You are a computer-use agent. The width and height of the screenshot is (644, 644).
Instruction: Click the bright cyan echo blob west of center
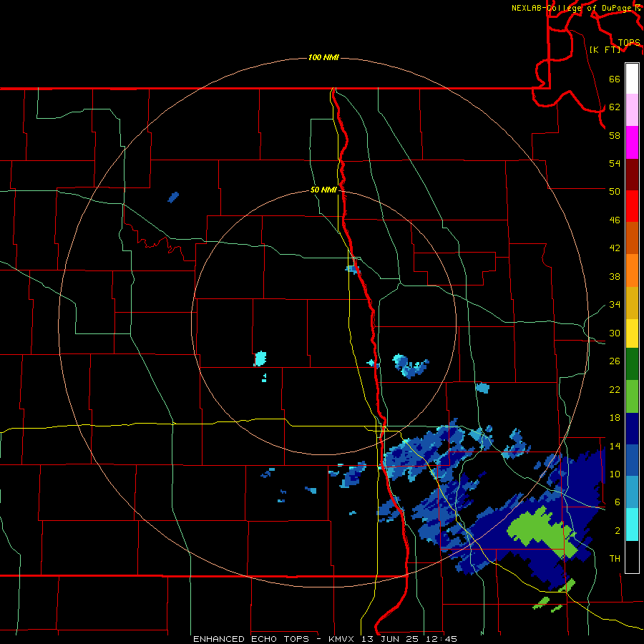(260, 358)
